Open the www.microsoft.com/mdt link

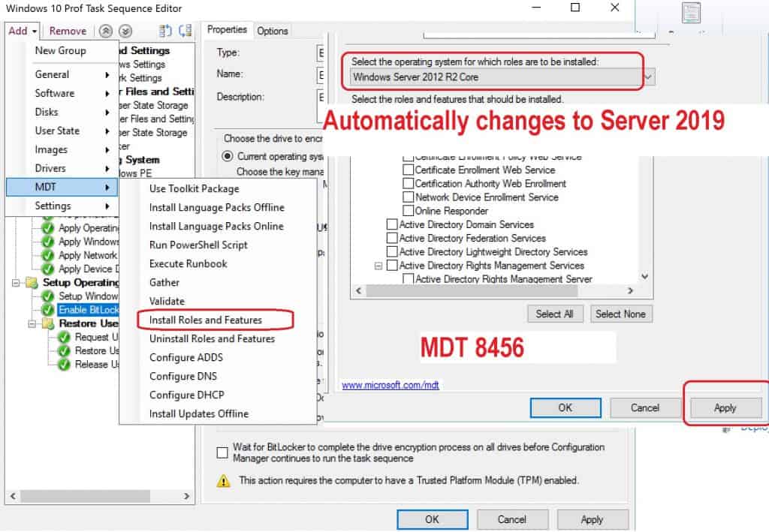coord(391,386)
